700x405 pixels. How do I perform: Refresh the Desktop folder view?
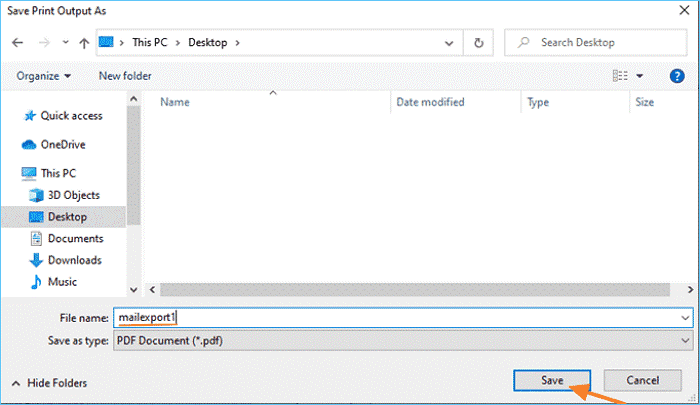click(x=480, y=43)
